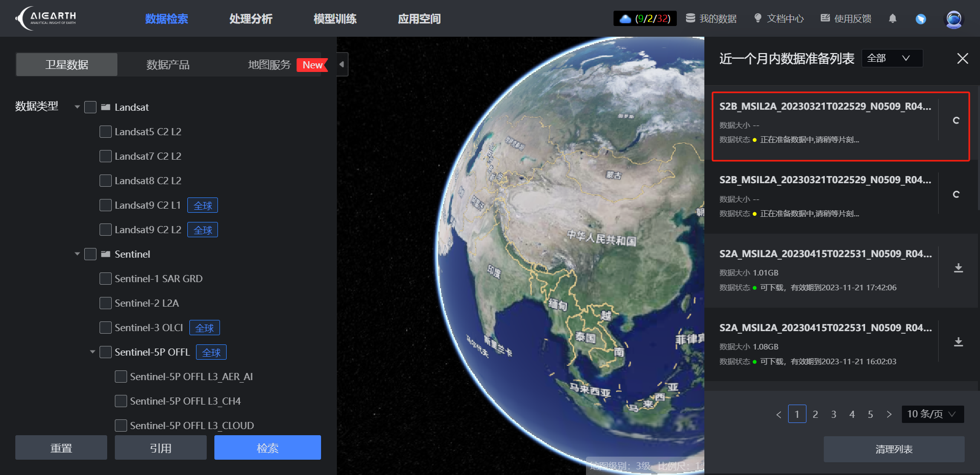Check Landsat7 C2 L2
980x475 pixels.
[106, 156]
